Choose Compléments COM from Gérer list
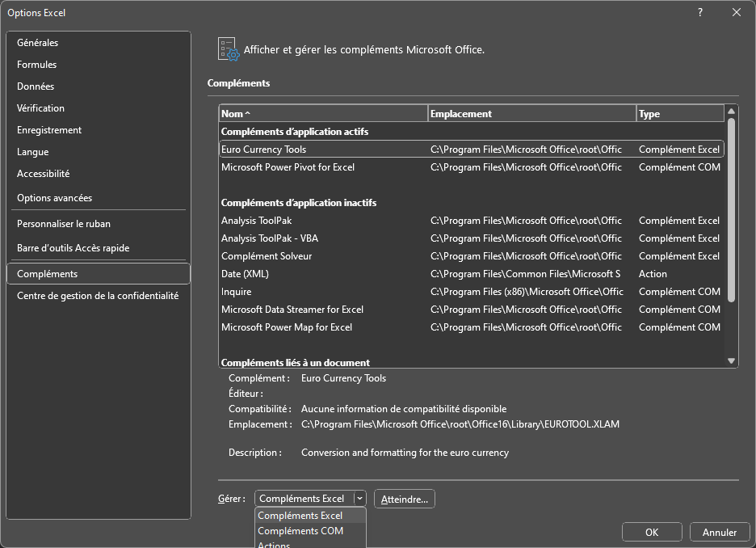 [310, 531]
